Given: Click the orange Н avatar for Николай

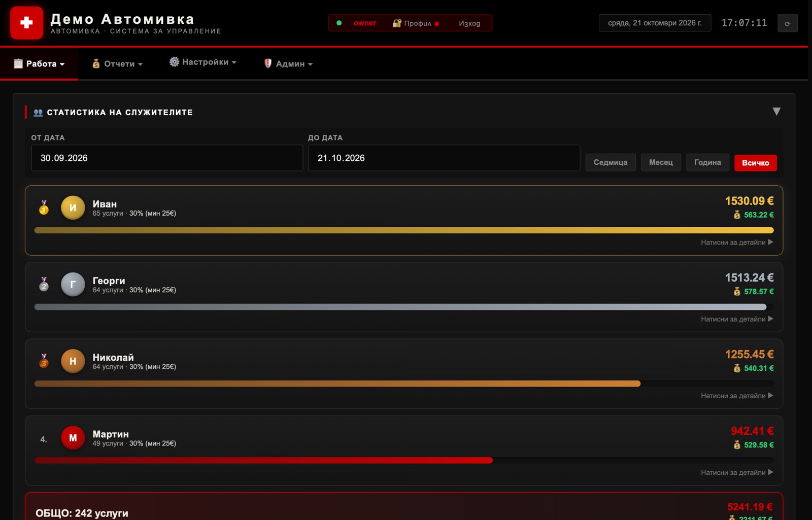Looking at the screenshot, I should pyautogui.click(x=73, y=361).
